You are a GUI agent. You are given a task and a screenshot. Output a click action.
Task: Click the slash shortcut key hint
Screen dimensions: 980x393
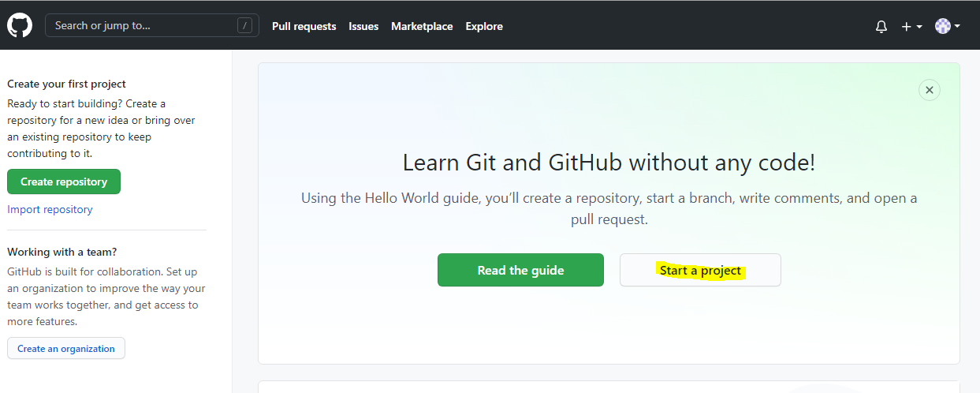coord(244,25)
